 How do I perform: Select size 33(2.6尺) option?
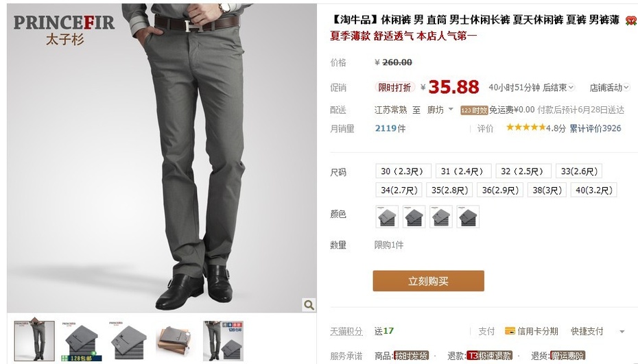click(x=578, y=171)
